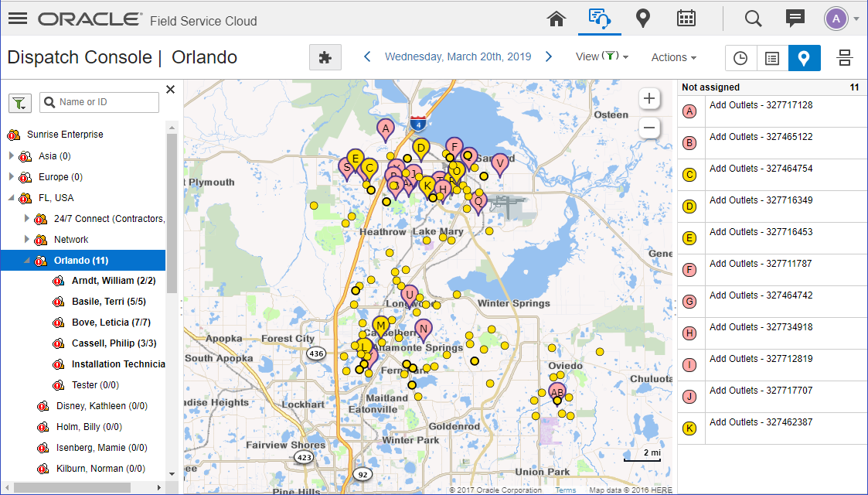Close the resource tree panel
The image size is (868, 495).
click(171, 90)
